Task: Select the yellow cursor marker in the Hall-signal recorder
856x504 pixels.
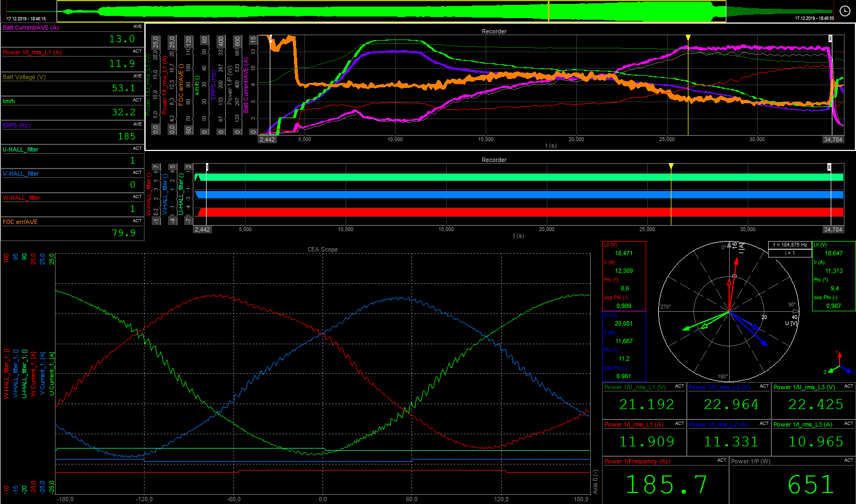Action: coord(671,166)
